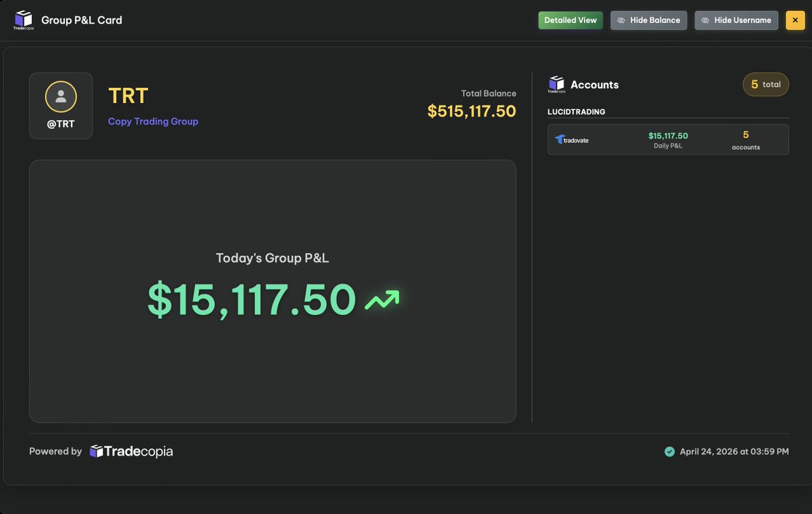
Task: Click the Group P&L Card title
Action: click(82, 20)
